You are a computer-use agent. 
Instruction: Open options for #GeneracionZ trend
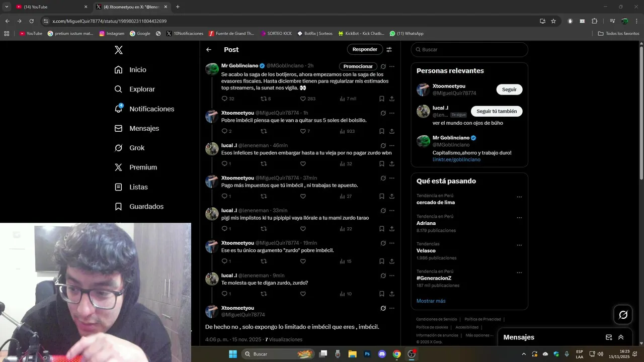pyautogui.click(x=519, y=273)
